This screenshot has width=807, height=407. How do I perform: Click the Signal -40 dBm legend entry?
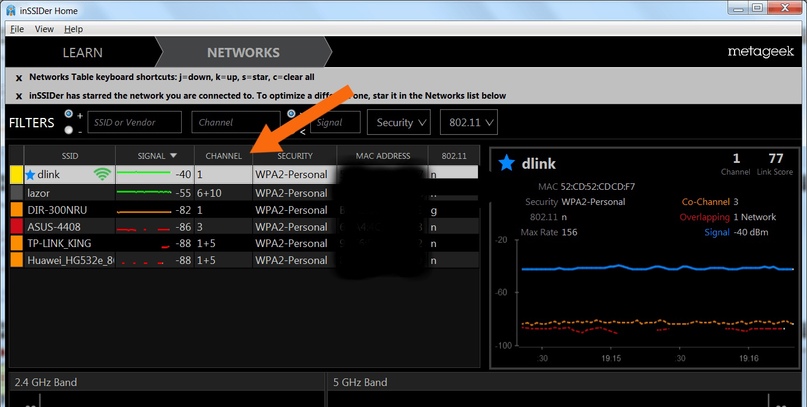pyautogui.click(x=736, y=232)
